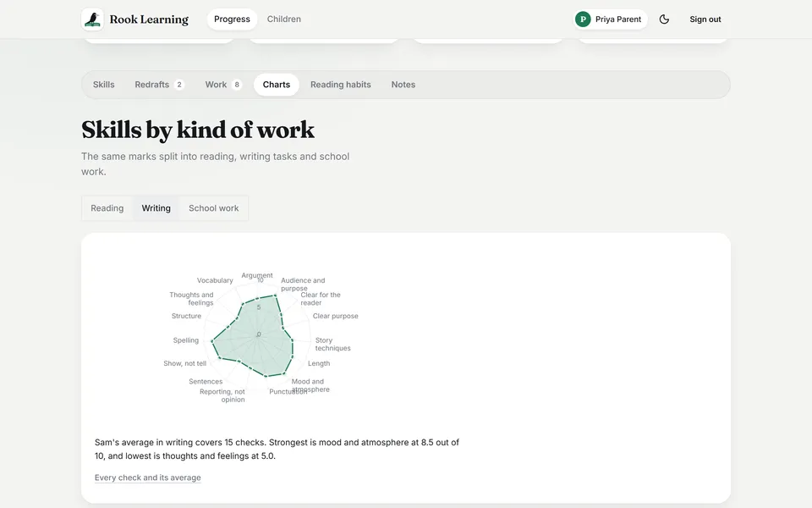Click the Priya Parent avatar icon
This screenshot has height=508, width=812.
point(583,19)
